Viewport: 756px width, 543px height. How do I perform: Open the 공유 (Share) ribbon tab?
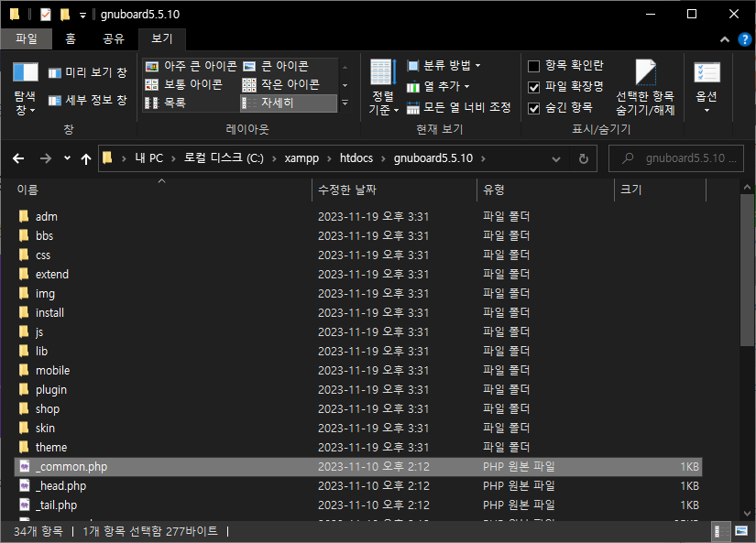point(114,38)
